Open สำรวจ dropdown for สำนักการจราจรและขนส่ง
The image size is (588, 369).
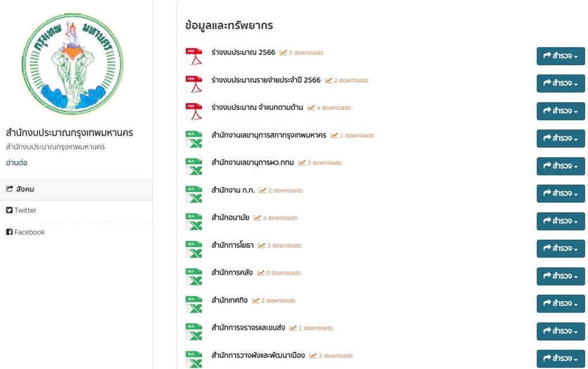560,331
